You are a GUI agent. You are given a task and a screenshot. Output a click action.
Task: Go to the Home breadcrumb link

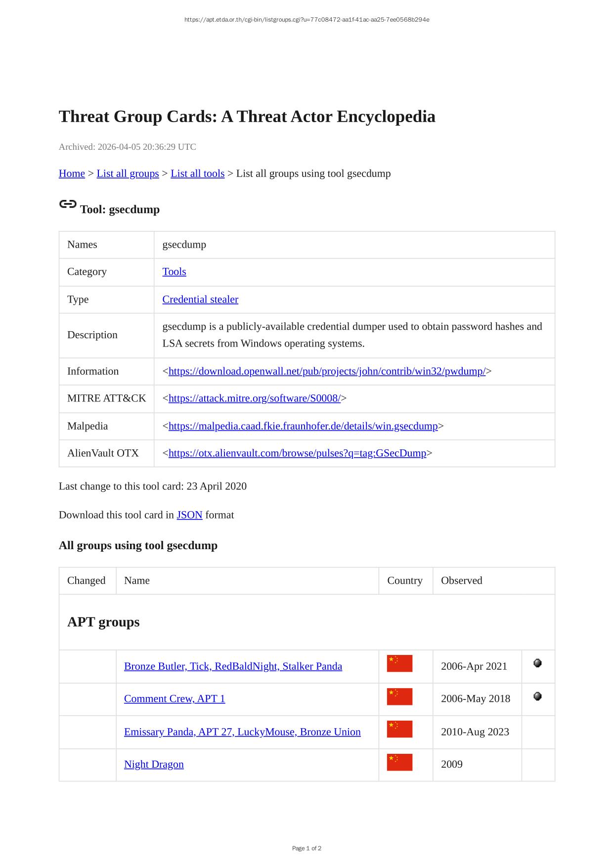point(72,174)
